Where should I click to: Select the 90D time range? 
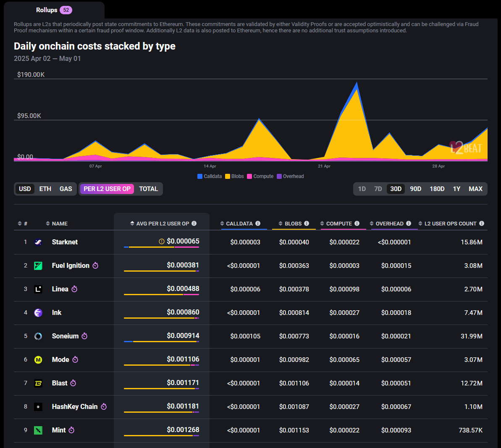415,189
